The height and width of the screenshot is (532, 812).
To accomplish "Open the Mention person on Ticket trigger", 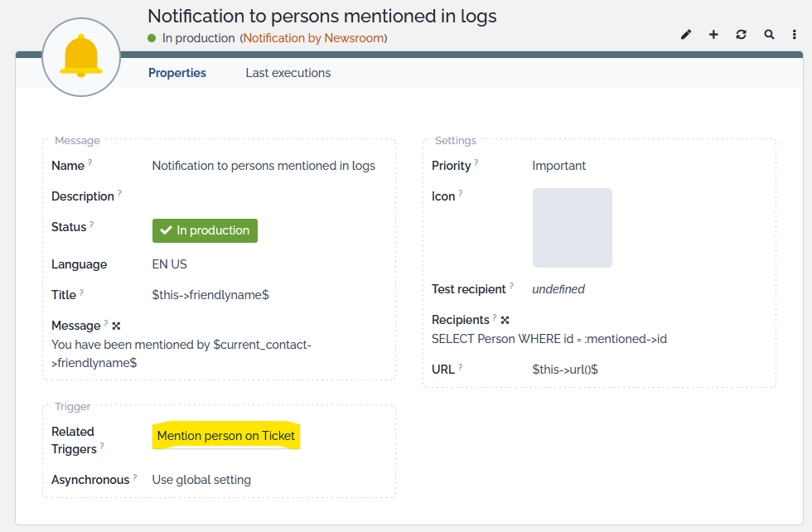I will (225, 436).
